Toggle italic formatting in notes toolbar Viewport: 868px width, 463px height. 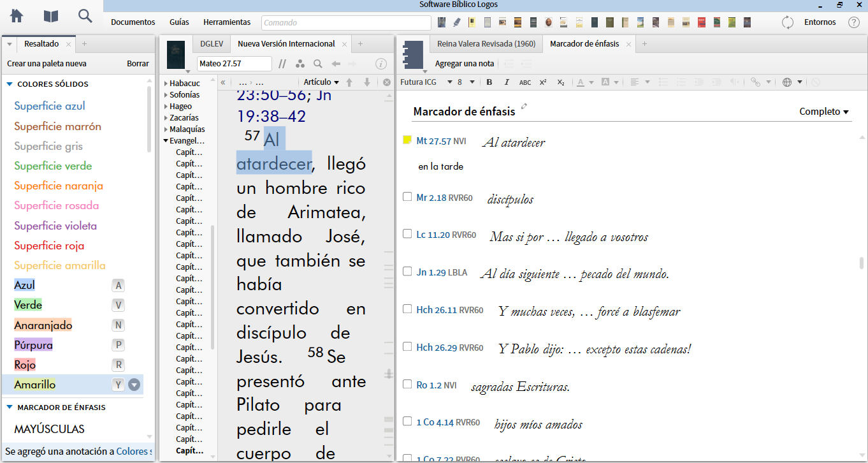pyautogui.click(x=507, y=82)
